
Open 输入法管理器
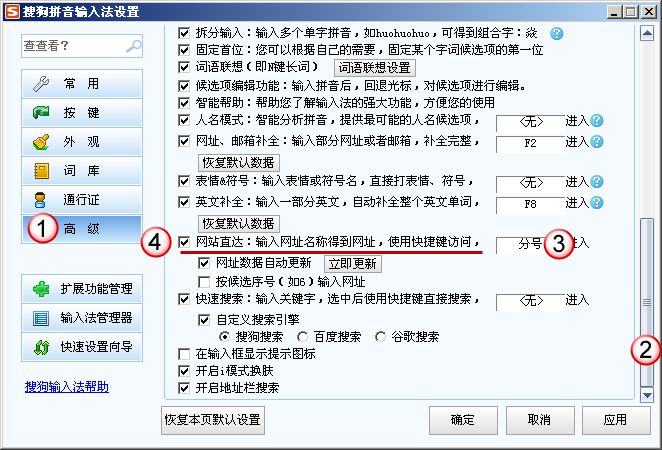pyautogui.click(x=82, y=318)
